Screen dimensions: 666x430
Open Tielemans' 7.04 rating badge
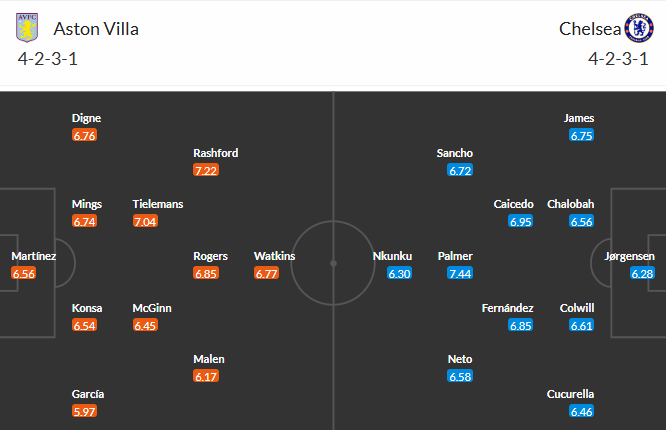pyautogui.click(x=145, y=221)
